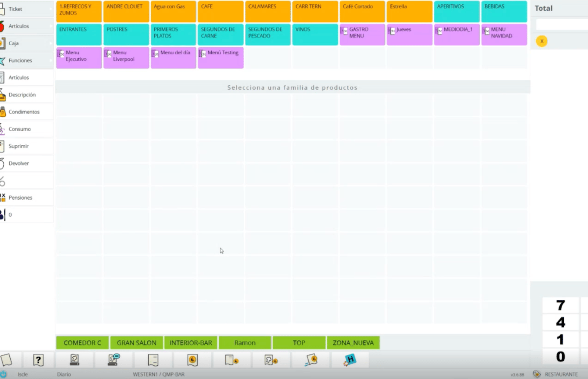The image size is (588, 379).
Task: Add a Café Cortado
Action: 362,11
